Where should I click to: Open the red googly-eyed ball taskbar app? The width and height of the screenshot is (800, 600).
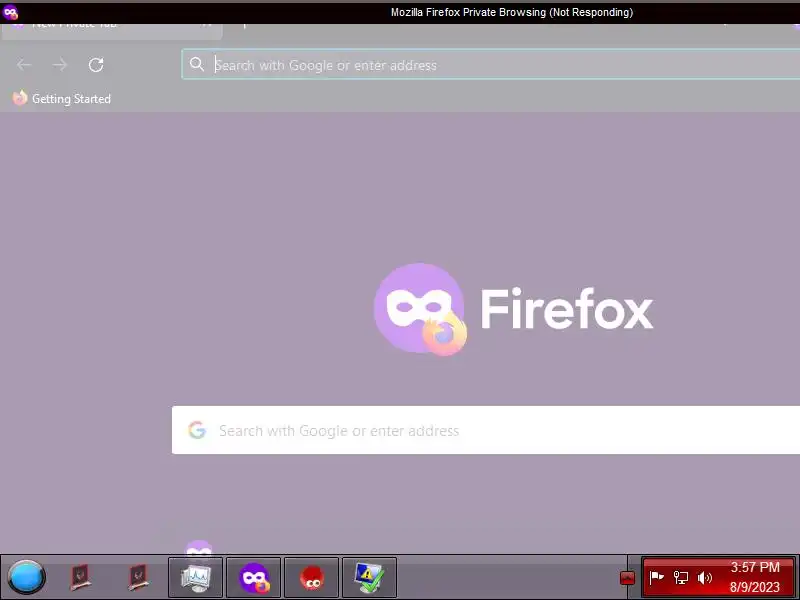pyautogui.click(x=312, y=577)
